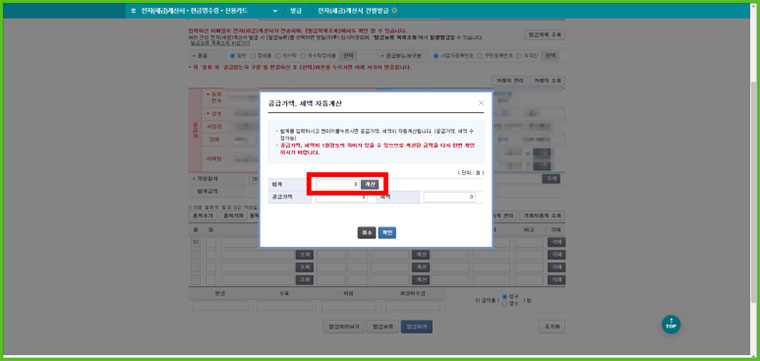
Task: Click the 합계 input field in the dialog
Action: [x=338, y=185]
